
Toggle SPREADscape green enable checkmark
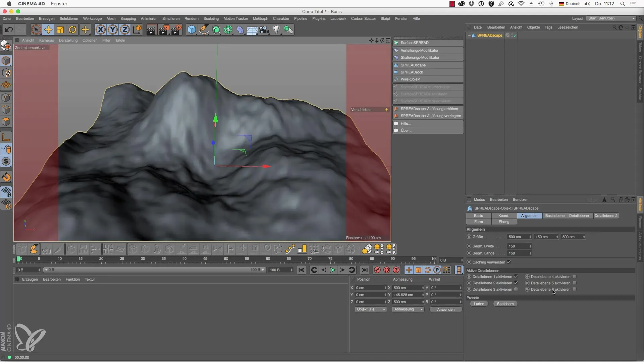click(x=515, y=36)
